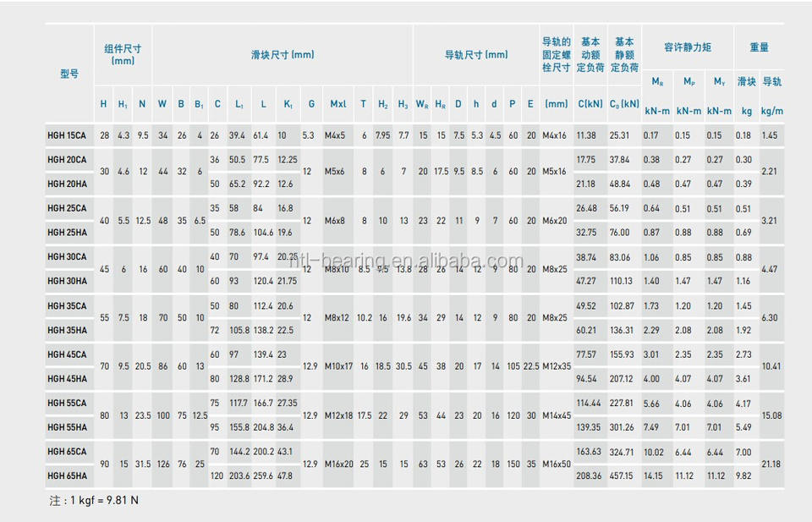
Task: Click the value 48.84
Action: 619,184
